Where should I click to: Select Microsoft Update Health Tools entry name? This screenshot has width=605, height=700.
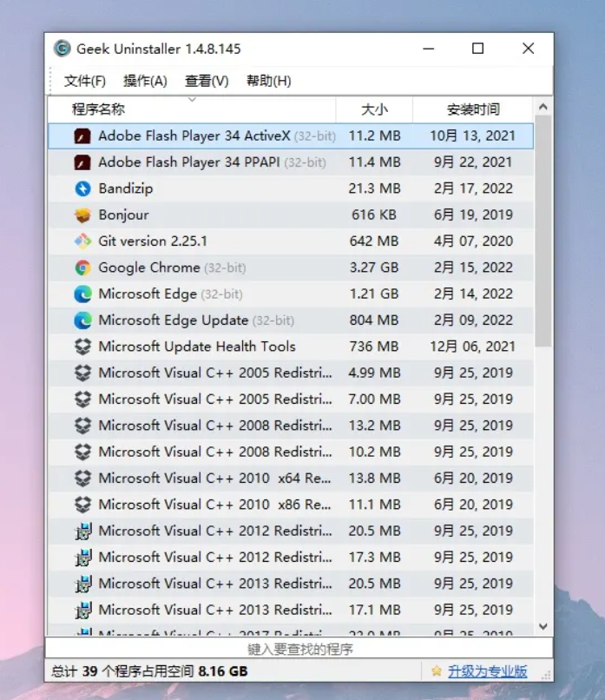pos(197,347)
